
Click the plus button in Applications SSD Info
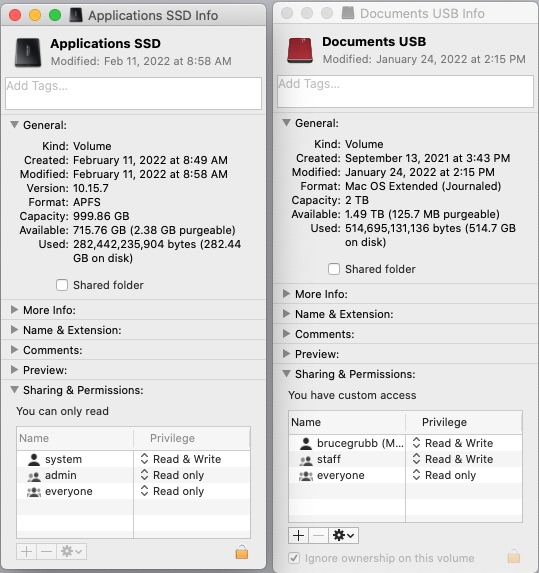click(26, 551)
